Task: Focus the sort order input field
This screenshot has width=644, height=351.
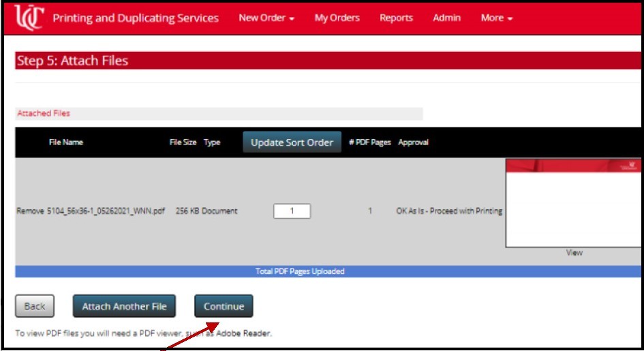Action: click(292, 211)
